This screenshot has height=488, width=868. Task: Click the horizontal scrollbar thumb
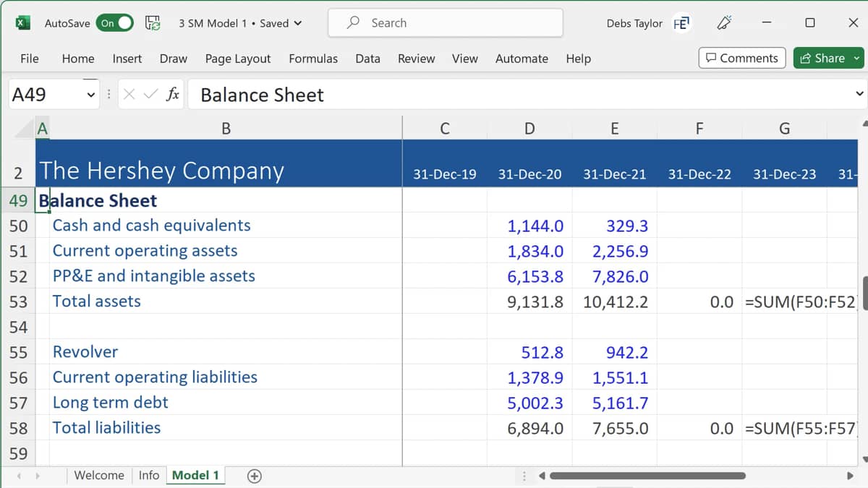point(647,476)
